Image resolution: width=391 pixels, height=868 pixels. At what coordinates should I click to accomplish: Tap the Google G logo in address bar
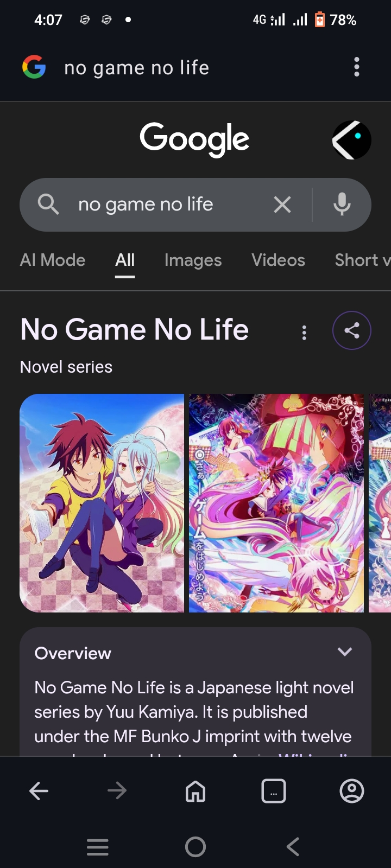34,67
